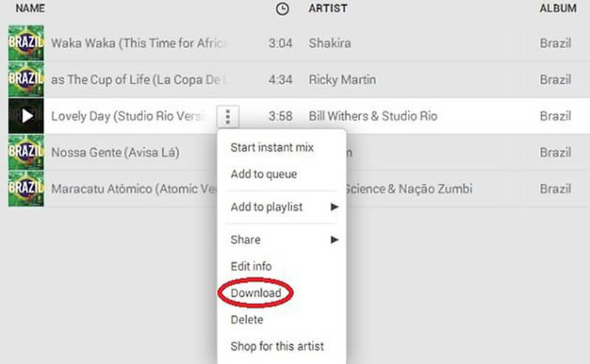
Task: Select Add to queue option
Action: [x=263, y=175]
